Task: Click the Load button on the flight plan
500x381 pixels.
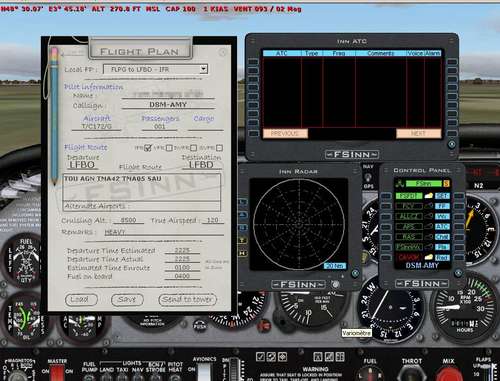Action: tap(81, 299)
